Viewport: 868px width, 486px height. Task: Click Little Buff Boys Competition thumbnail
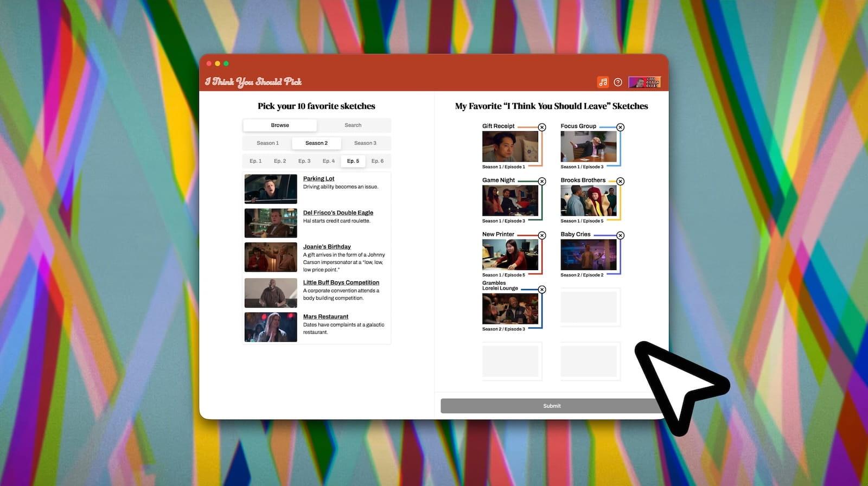pos(271,293)
